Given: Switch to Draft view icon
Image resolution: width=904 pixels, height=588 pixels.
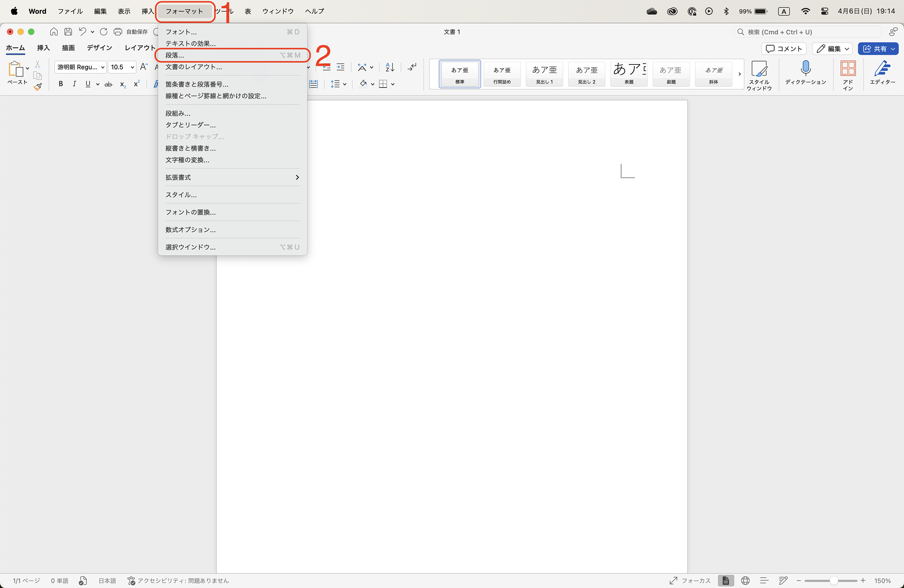Looking at the screenshot, I should [783, 580].
